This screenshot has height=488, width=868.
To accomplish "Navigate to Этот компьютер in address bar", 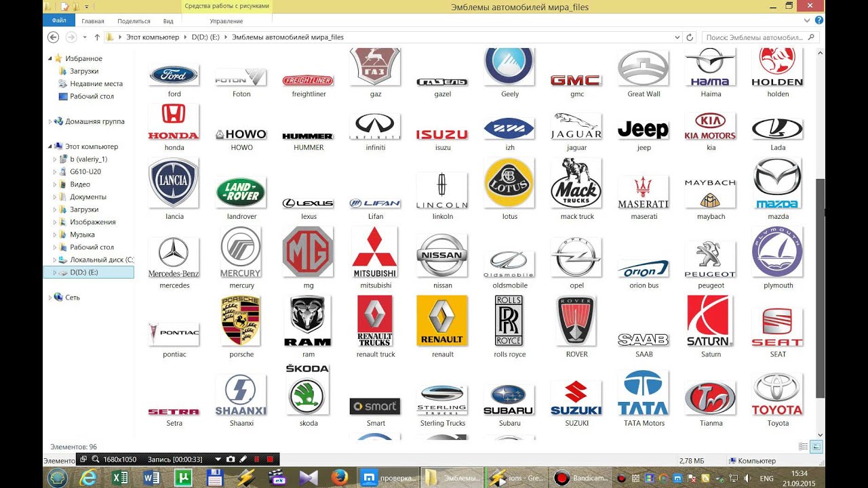I will (x=153, y=37).
